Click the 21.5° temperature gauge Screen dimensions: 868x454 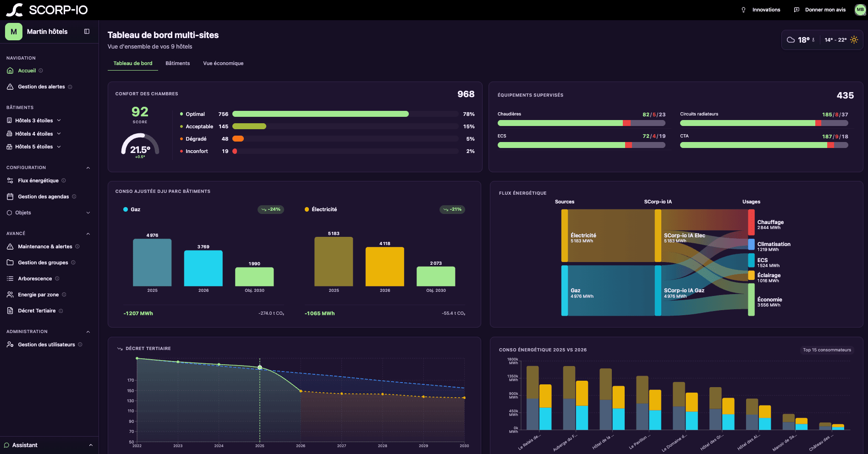pos(140,146)
